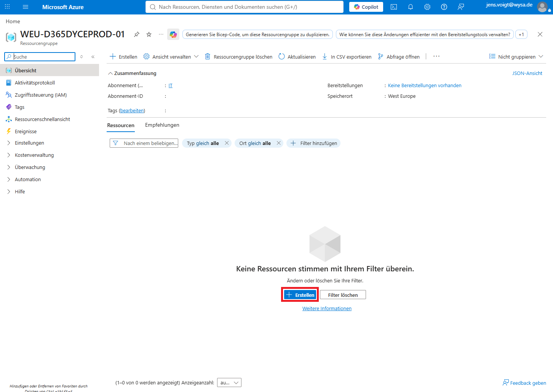553x392 pixels.
Task: Open the Ort gleich alle filter
Action: [x=255, y=143]
